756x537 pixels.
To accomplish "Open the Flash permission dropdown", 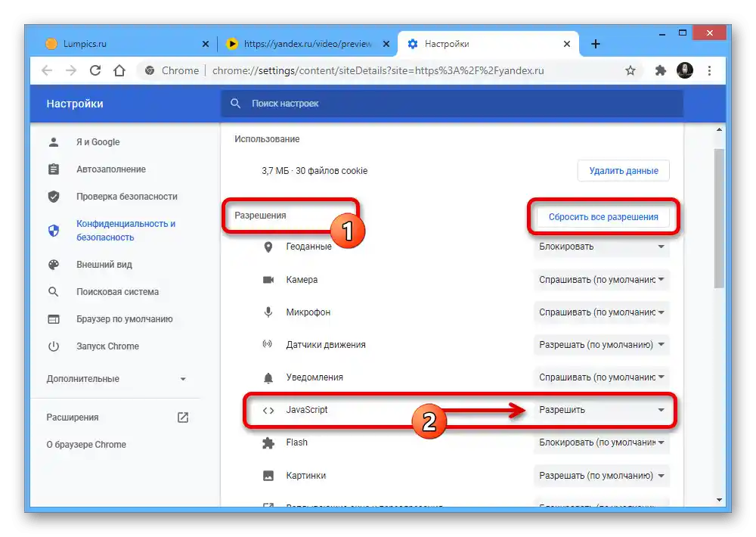I will tap(601, 442).
